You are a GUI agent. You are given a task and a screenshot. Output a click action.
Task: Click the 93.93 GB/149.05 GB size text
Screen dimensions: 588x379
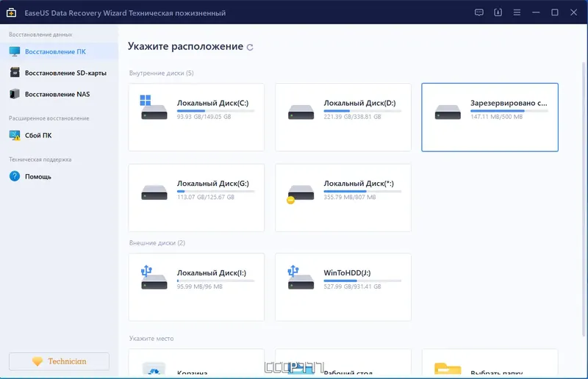pos(204,117)
